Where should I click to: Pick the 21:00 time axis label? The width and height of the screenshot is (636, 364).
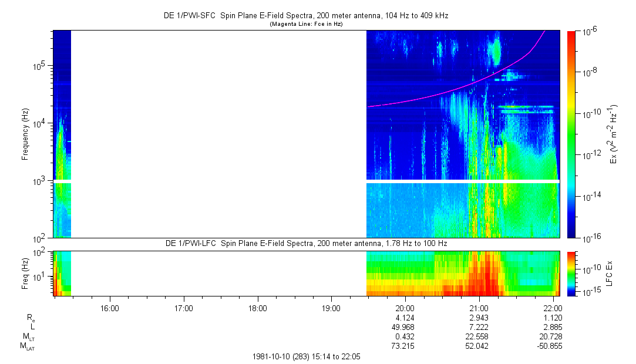pyautogui.click(x=479, y=308)
